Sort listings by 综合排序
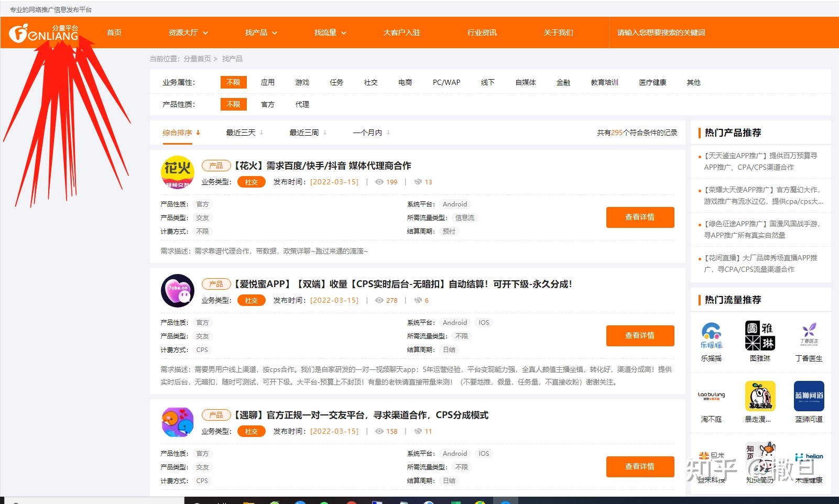 [181, 133]
